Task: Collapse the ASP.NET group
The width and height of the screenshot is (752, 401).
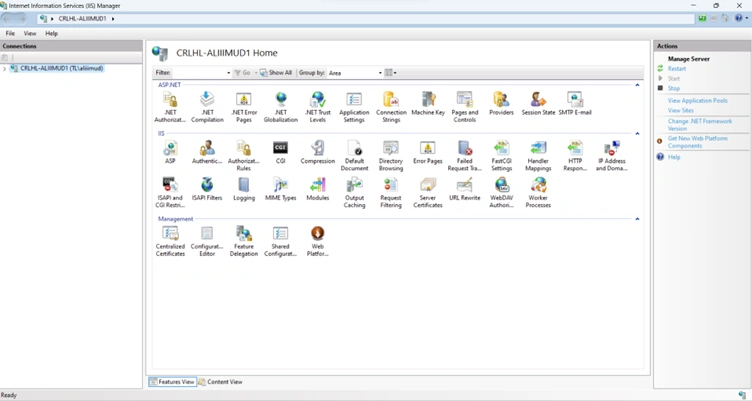Action: tap(637, 85)
